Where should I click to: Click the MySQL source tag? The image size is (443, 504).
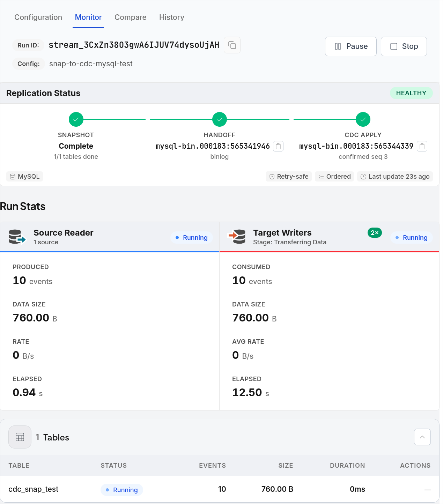[24, 177]
